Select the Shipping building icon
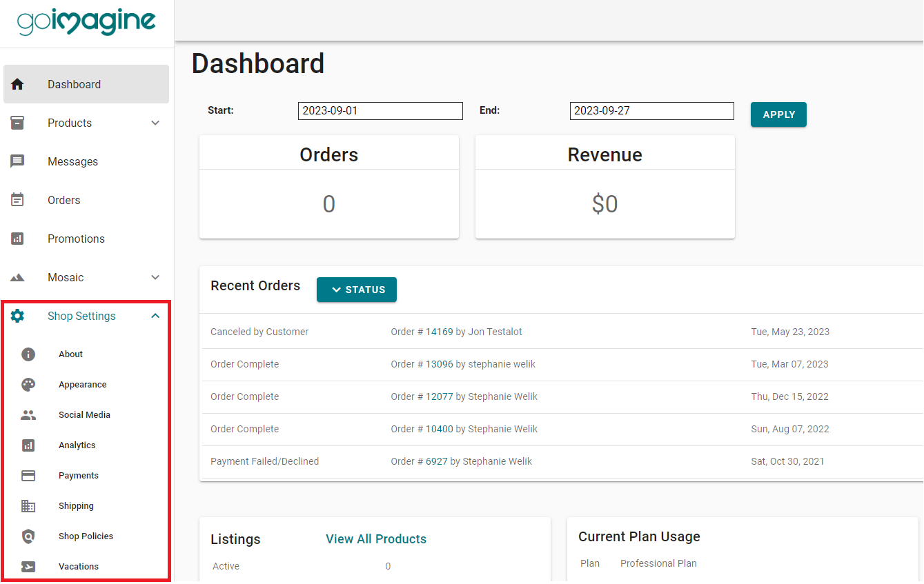This screenshot has width=924, height=584. (28, 505)
